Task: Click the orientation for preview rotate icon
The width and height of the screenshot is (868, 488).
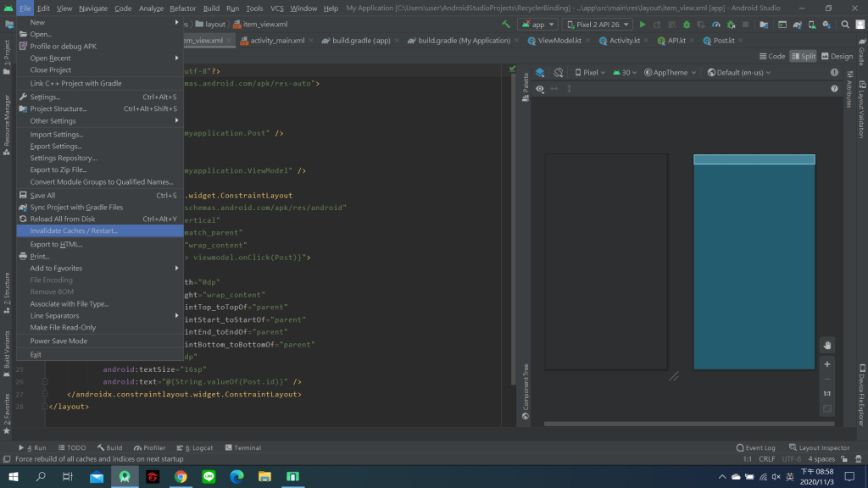Action: (x=559, y=73)
